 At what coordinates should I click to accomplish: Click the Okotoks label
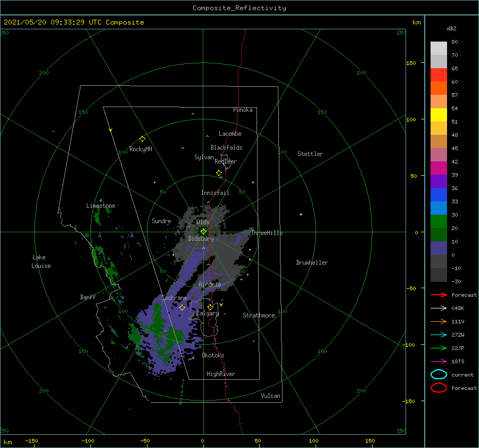coord(213,355)
